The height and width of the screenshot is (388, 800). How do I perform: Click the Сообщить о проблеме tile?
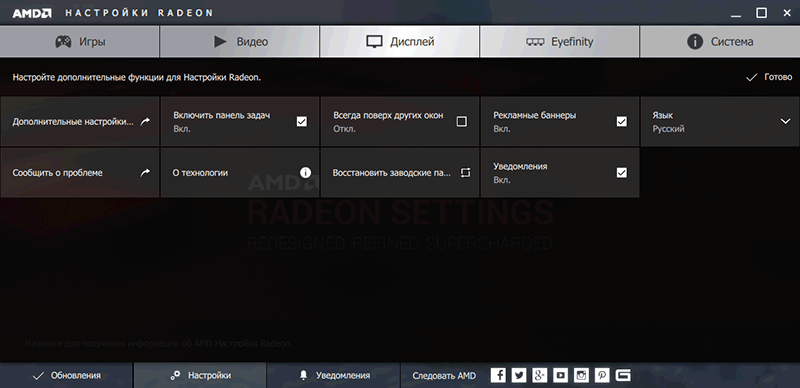(x=80, y=173)
